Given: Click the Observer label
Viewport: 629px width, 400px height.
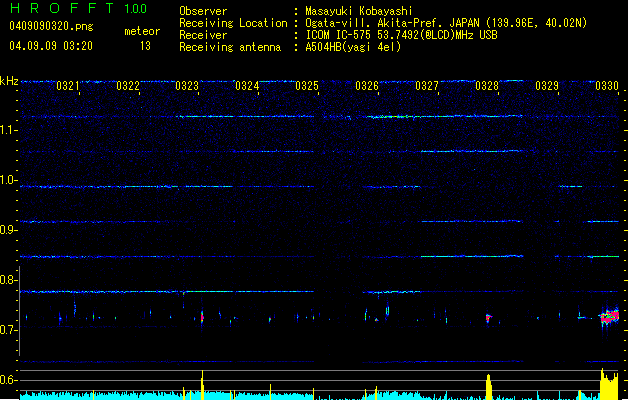Looking at the screenshot, I should click(203, 11).
